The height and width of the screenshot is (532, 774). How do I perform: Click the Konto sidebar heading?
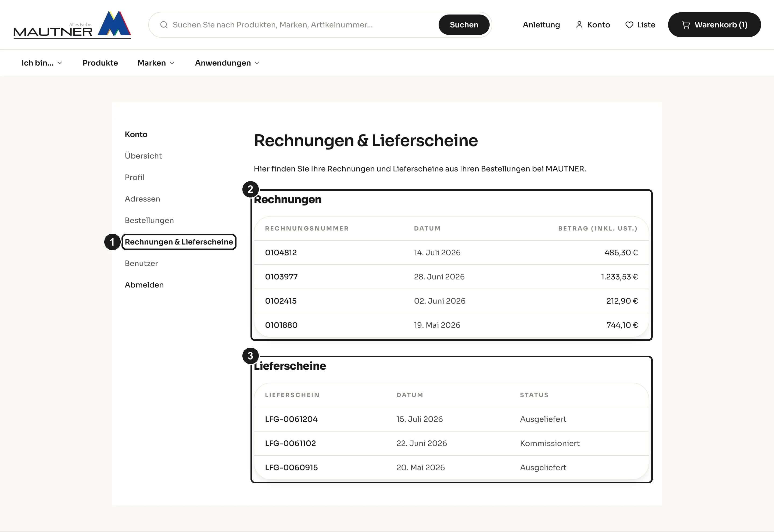point(136,134)
